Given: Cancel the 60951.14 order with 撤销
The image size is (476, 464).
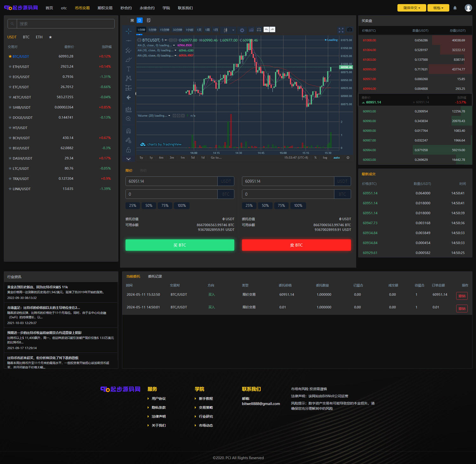Looking at the screenshot, I should pos(462,296).
